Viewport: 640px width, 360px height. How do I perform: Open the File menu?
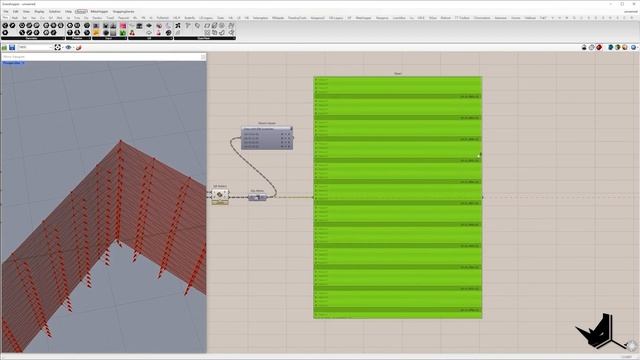click(6, 11)
